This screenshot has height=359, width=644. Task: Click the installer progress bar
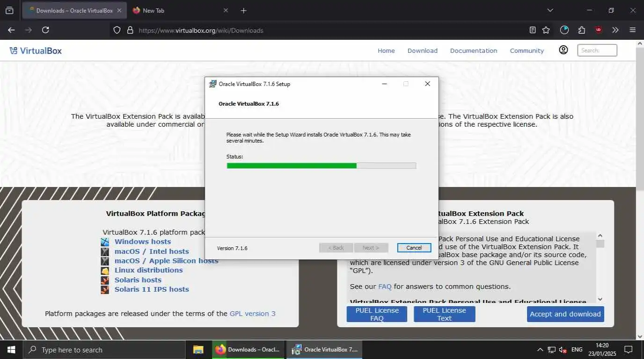pyautogui.click(x=321, y=165)
